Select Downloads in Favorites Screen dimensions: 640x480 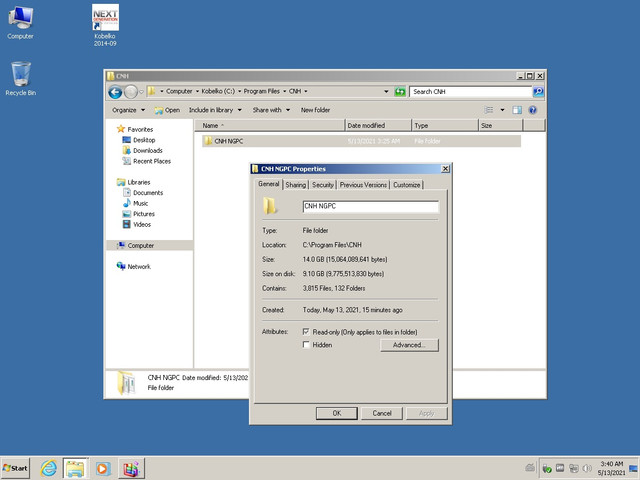(x=147, y=151)
